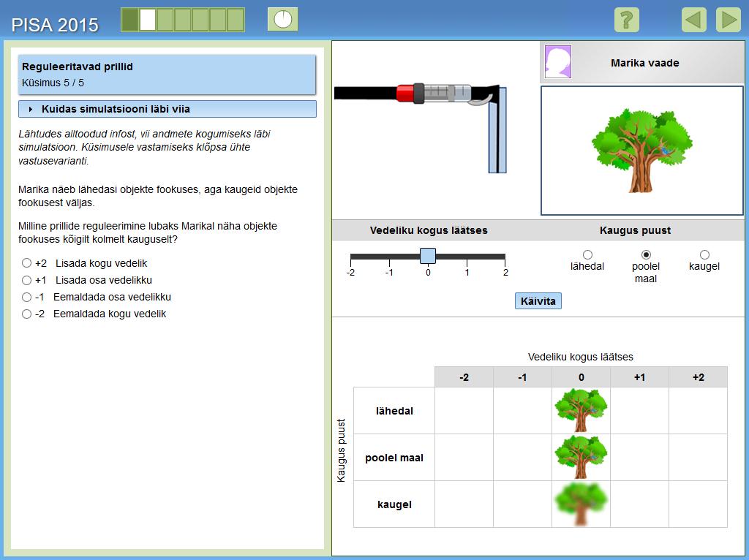Click the 'kaugel' table row label
This screenshot has height=560, width=749.
(394, 504)
